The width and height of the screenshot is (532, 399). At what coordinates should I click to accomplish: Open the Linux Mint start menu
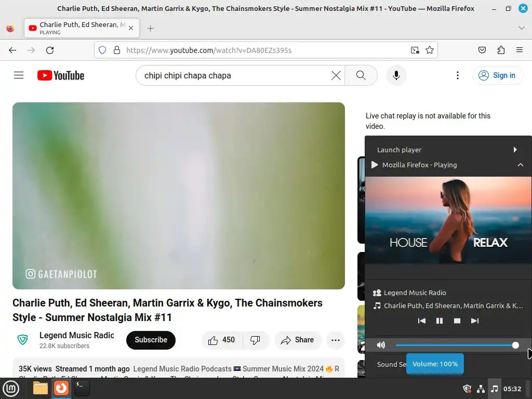pos(11,388)
